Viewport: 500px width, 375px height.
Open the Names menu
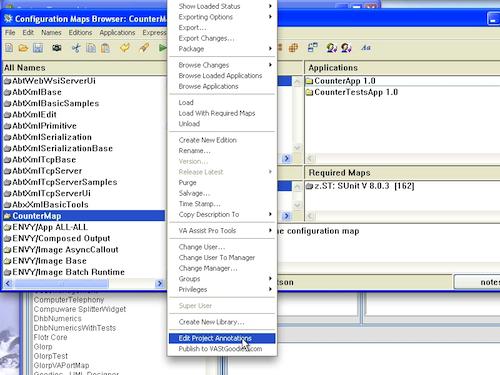[51, 33]
